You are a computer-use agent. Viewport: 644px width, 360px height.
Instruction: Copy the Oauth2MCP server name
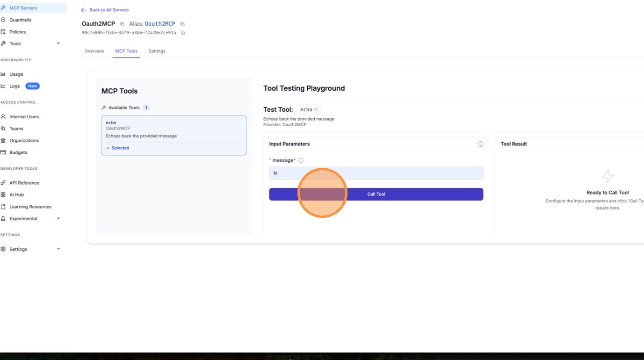click(122, 24)
